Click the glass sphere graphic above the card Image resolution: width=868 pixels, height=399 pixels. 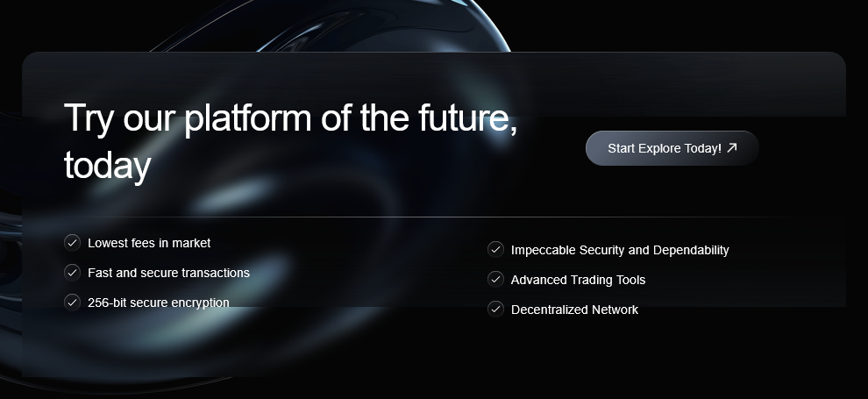(x=332, y=25)
